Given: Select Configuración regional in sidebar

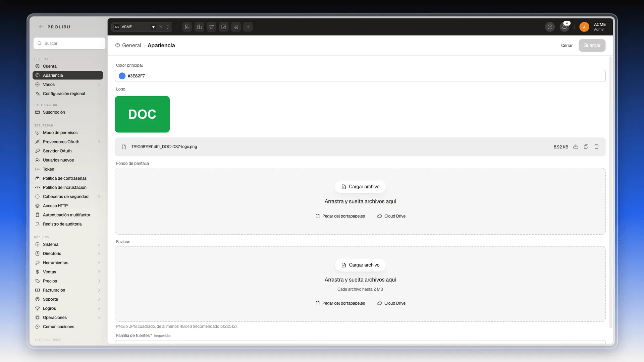Looking at the screenshot, I should (x=68, y=94).
